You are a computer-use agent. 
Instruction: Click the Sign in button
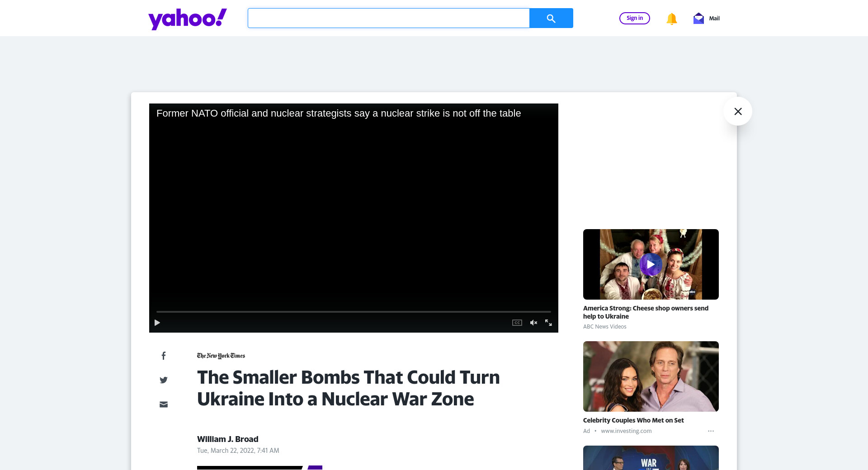click(634, 18)
